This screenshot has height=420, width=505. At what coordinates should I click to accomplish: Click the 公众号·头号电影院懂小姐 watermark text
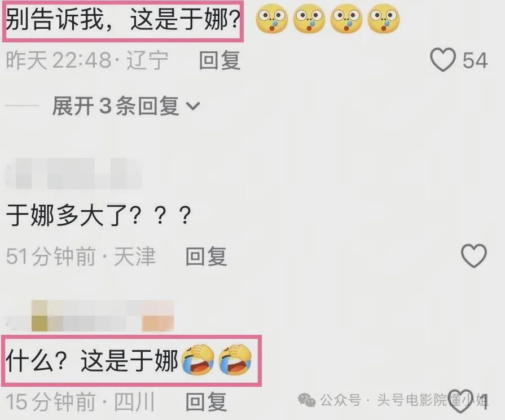tap(404, 400)
